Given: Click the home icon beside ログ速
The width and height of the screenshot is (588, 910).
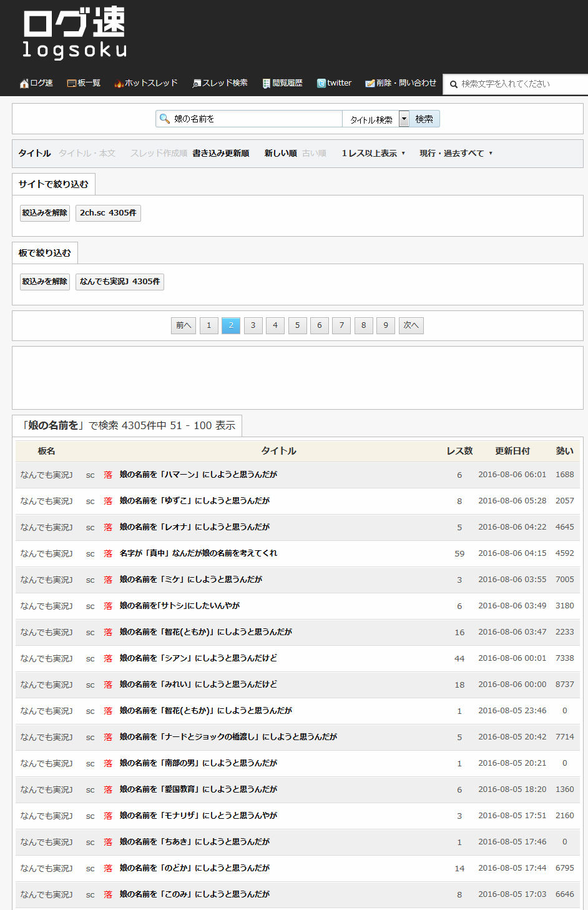Looking at the screenshot, I should pos(24,84).
